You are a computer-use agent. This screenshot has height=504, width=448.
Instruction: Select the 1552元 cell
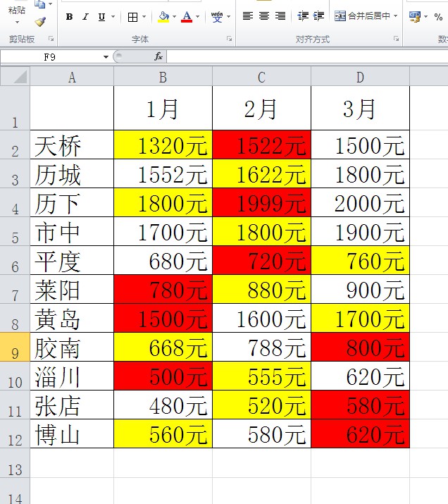163,173
